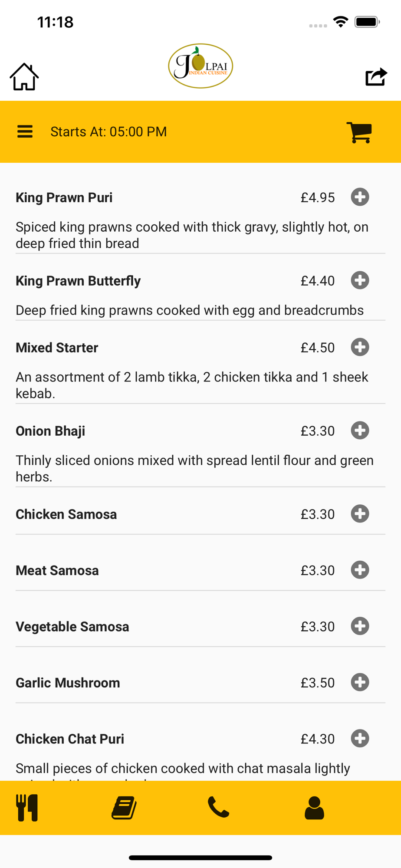
Task: Select the Mixed Starter item title
Action: click(57, 348)
